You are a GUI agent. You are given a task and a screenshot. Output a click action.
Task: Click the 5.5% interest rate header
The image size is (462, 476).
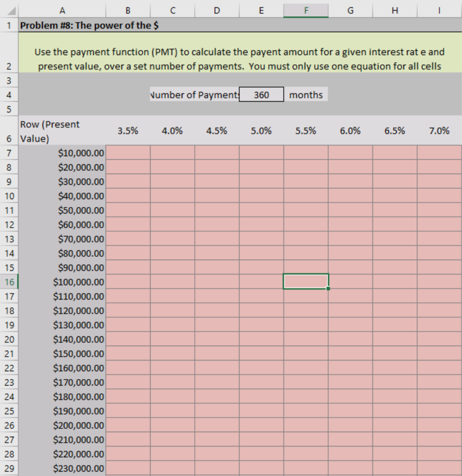(306, 131)
